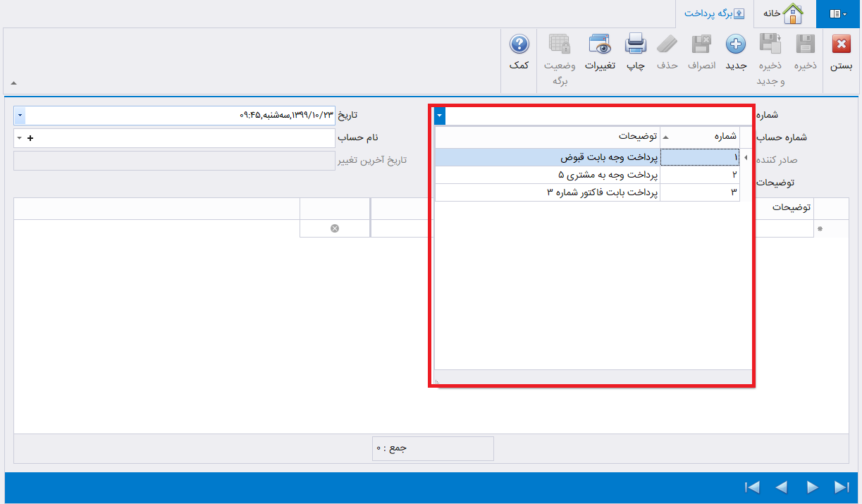Image resolution: width=862 pixels, height=504 pixels.
Task: Select the ذخیره (Save) icon
Action: [805, 44]
